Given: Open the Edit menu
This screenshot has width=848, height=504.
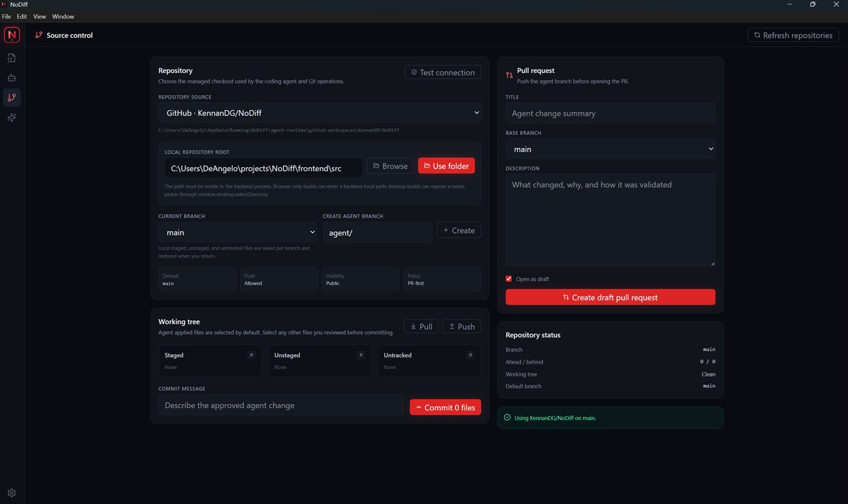Looking at the screenshot, I should coord(22,16).
